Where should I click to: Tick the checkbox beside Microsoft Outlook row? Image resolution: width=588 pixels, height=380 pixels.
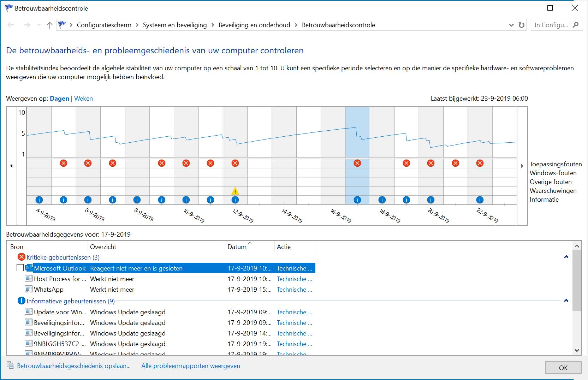20,268
